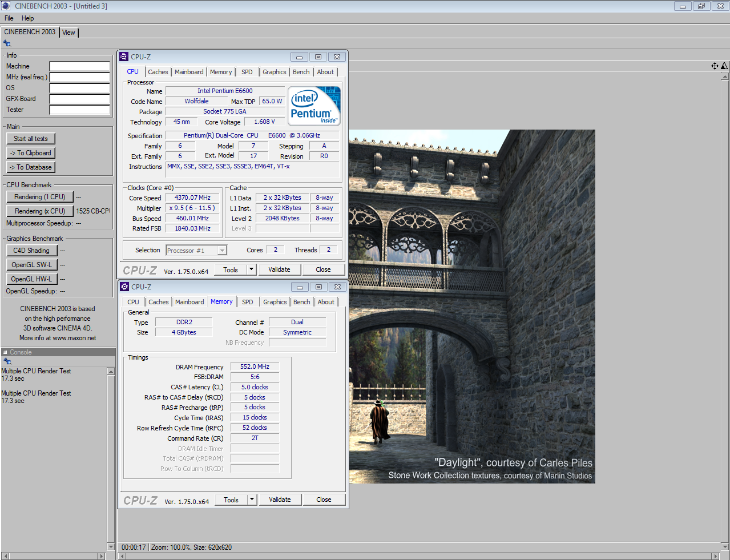Start the OpenGL SW-L test
The height and width of the screenshot is (560, 730).
click(31, 265)
